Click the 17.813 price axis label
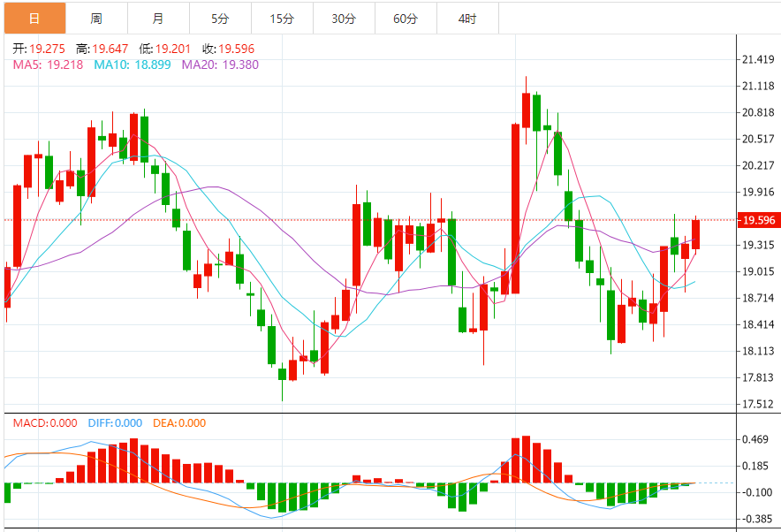 pos(758,377)
